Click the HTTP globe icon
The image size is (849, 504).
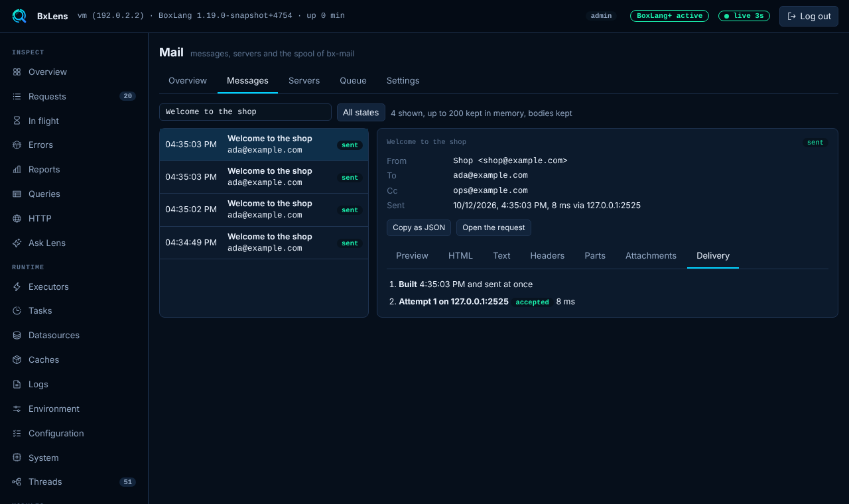17,218
